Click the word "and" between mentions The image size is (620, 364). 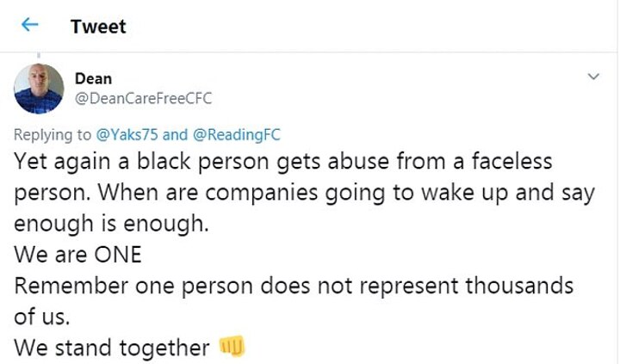(x=175, y=135)
